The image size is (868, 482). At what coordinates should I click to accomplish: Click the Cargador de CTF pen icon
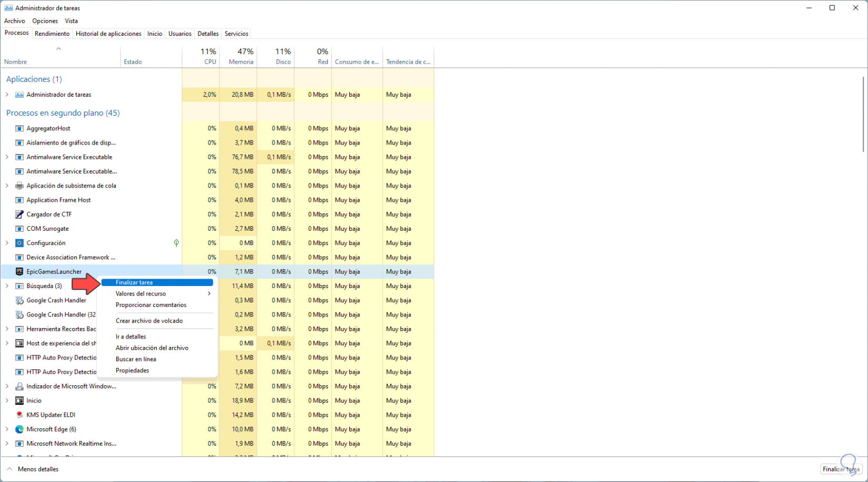click(x=19, y=214)
